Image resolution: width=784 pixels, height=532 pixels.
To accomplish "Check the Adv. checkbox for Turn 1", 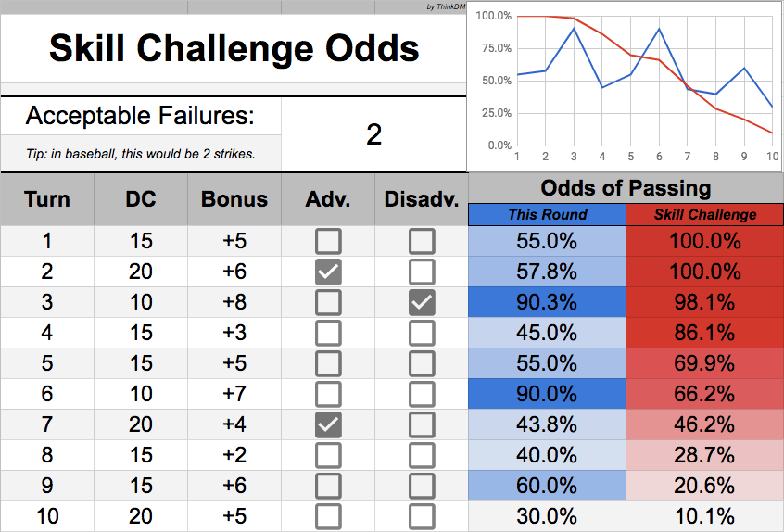I will pyautogui.click(x=328, y=242).
